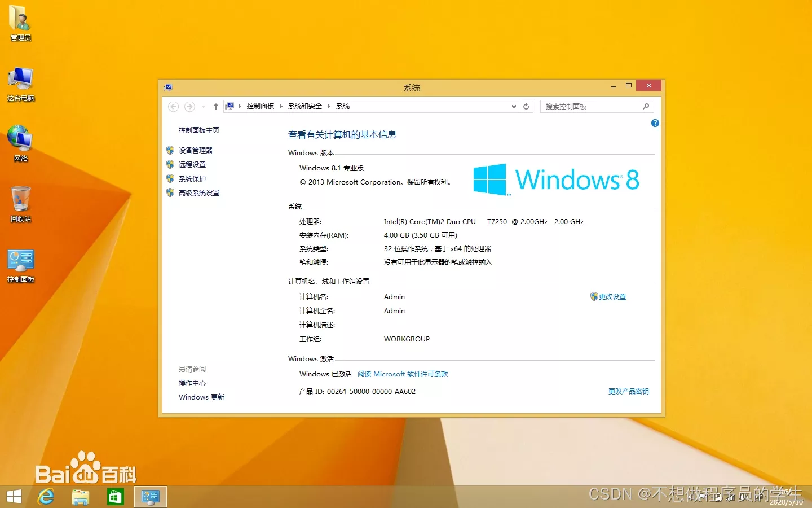Click the 更改设置 link
Viewport: 812px width, 508px height.
(612, 296)
